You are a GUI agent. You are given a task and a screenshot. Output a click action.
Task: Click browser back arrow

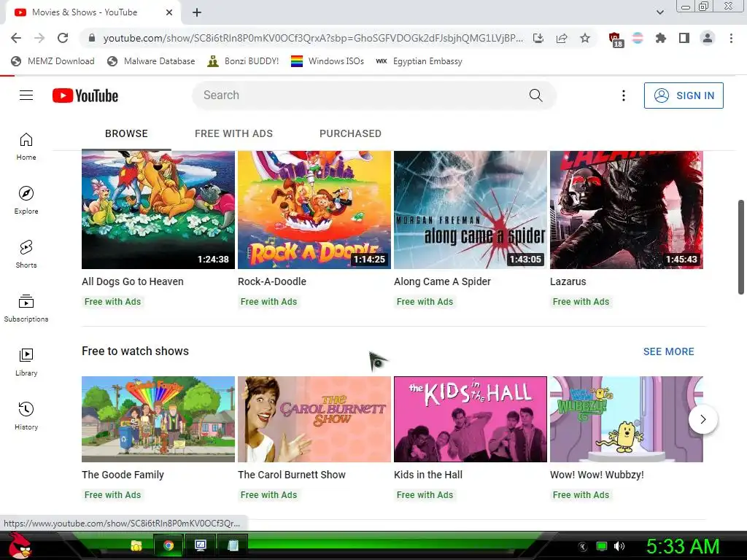16,38
